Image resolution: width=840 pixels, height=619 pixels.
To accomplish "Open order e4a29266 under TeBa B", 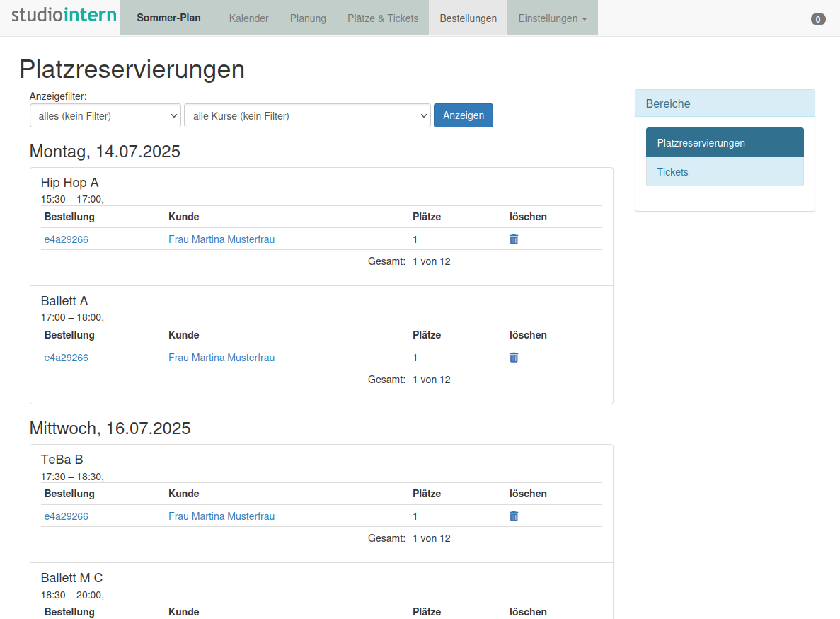I will 67,516.
